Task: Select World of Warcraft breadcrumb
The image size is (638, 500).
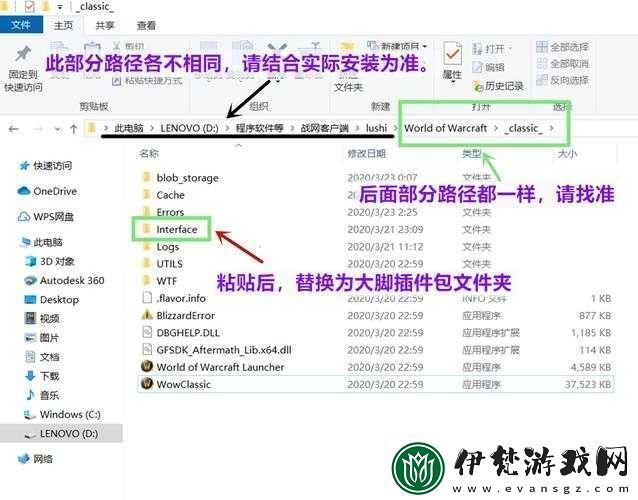Action: click(446, 128)
